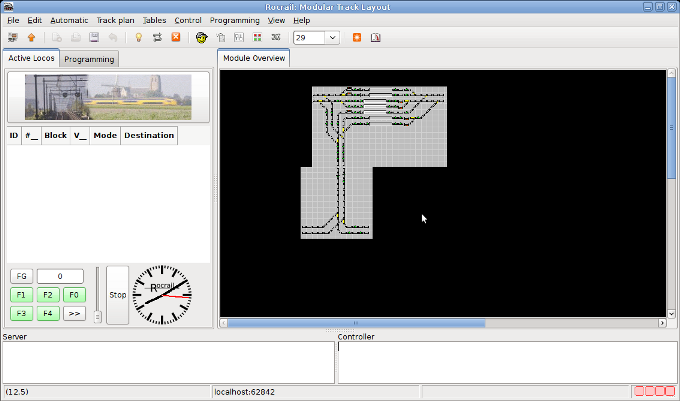Open the Tables menu

154,20
